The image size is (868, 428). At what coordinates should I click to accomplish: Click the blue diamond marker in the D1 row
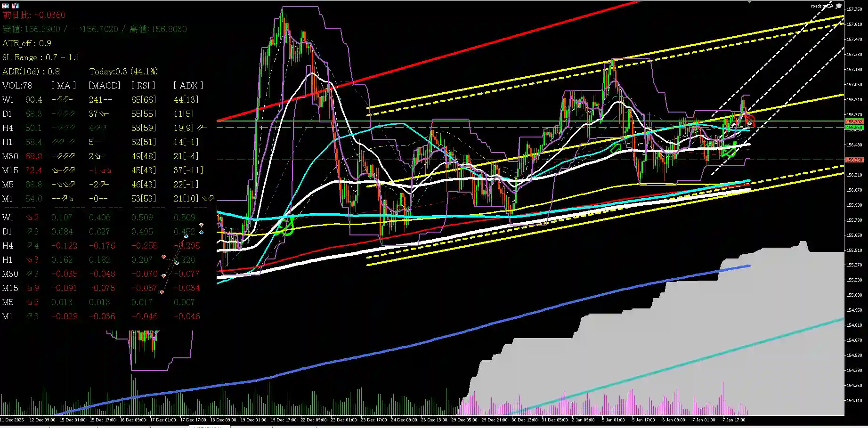click(202, 232)
